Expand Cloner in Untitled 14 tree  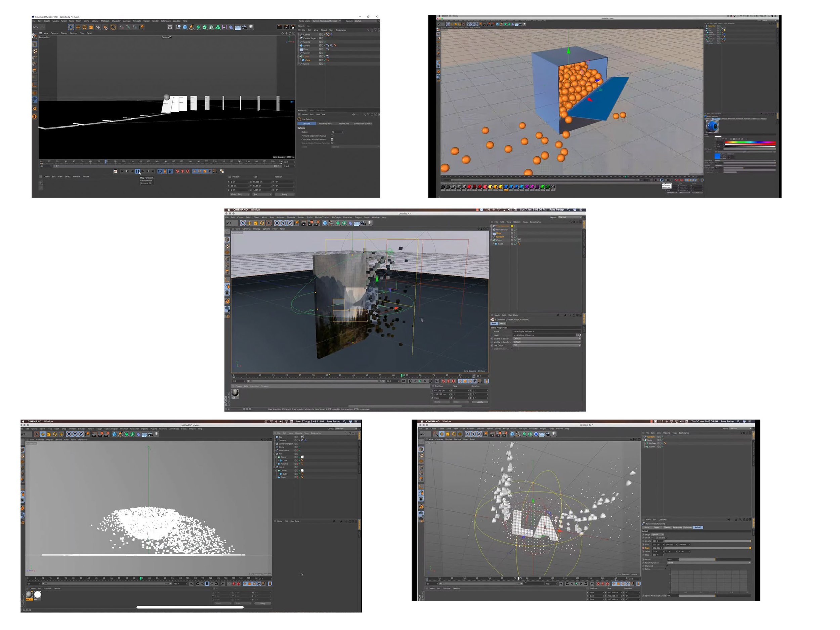[644, 446]
